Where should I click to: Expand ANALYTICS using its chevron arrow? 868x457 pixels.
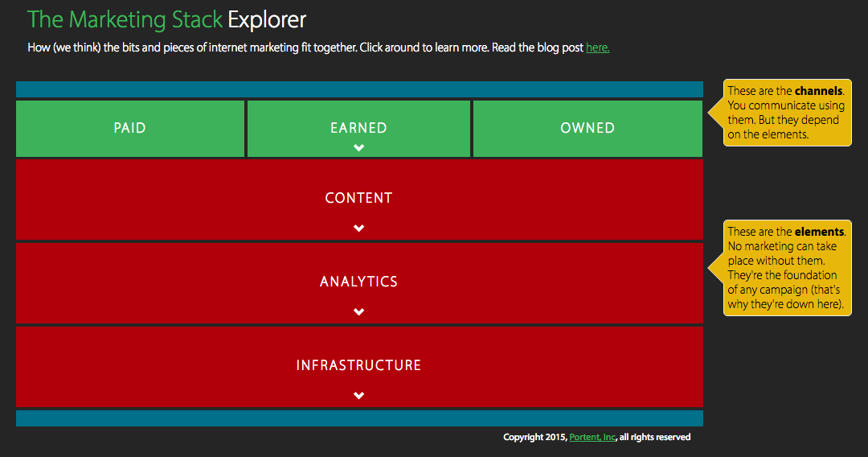[359, 312]
